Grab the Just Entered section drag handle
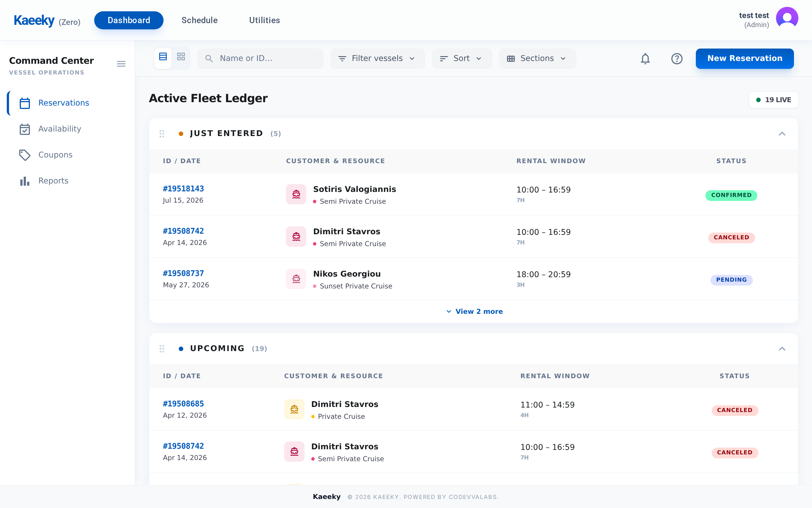This screenshot has height=508, width=812. (x=162, y=134)
